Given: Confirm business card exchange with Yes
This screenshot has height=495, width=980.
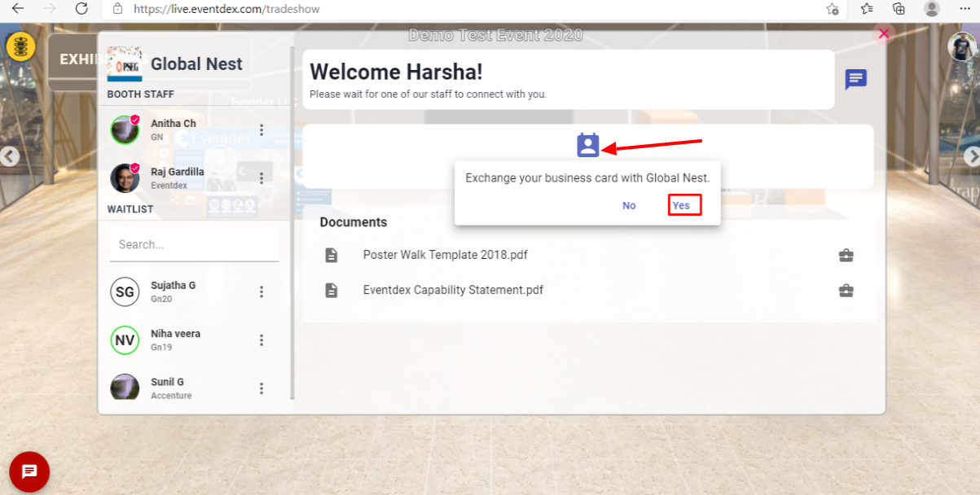Looking at the screenshot, I should click(x=681, y=205).
